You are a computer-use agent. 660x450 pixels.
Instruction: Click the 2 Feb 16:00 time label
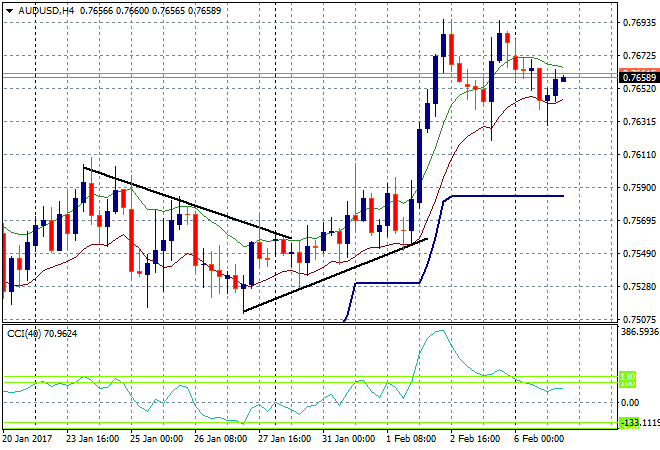475,439
